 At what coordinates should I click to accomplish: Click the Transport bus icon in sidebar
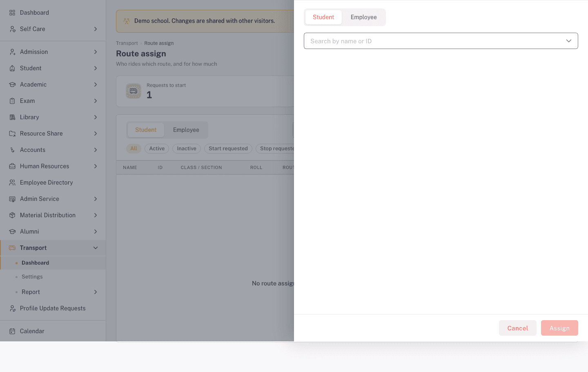point(12,248)
